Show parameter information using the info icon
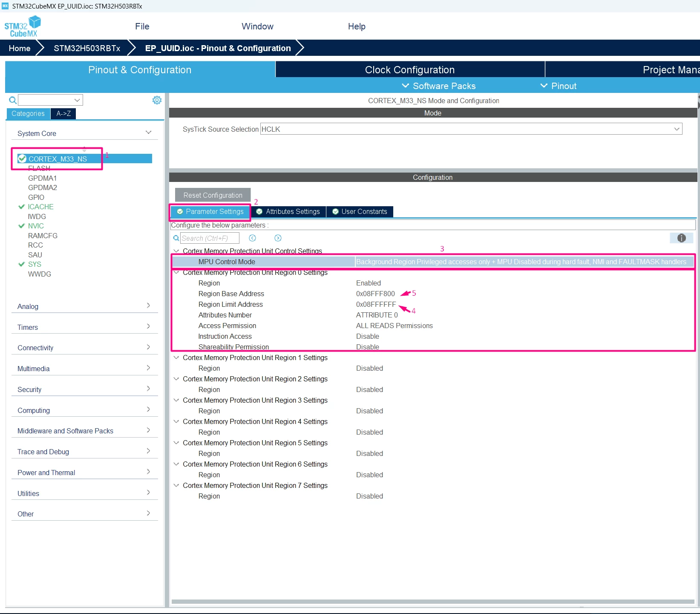This screenshot has height=614, width=700. pyautogui.click(x=681, y=238)
